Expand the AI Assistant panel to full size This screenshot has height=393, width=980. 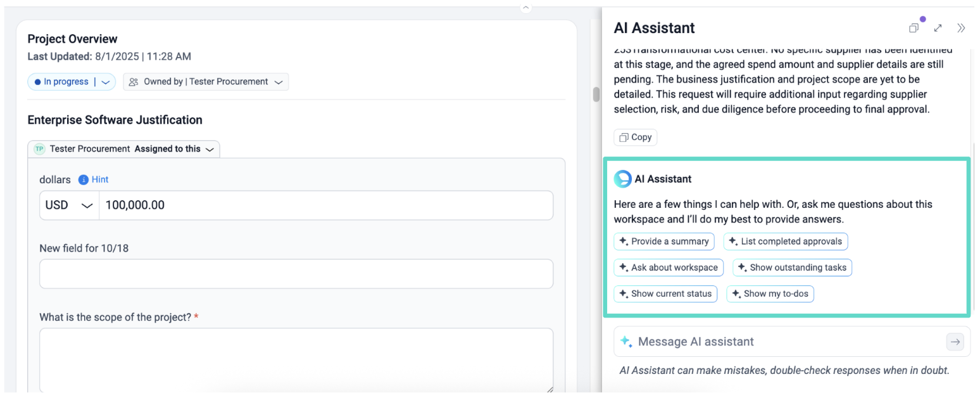pos(938,28)
